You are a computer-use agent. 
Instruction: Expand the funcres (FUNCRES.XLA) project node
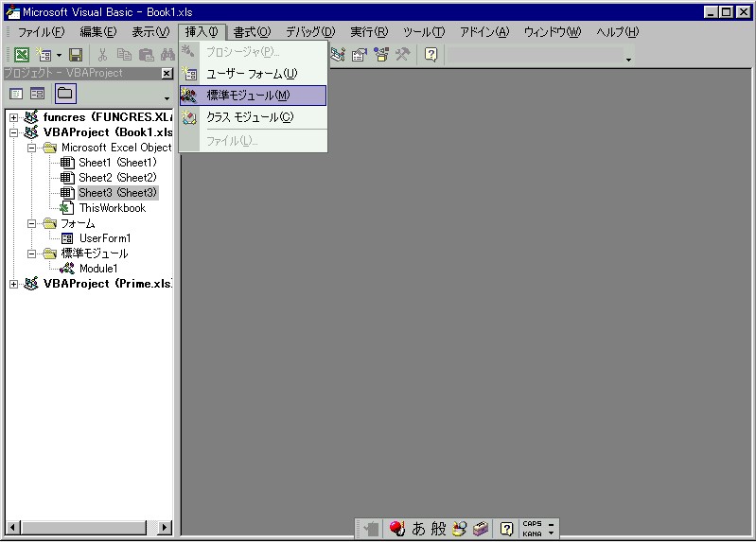(x=13, y=117)
